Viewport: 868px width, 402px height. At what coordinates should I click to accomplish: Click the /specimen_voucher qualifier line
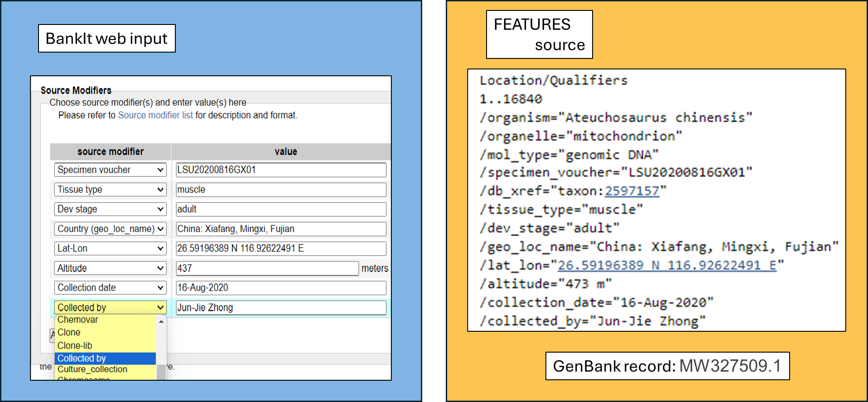tap(616, 172)
